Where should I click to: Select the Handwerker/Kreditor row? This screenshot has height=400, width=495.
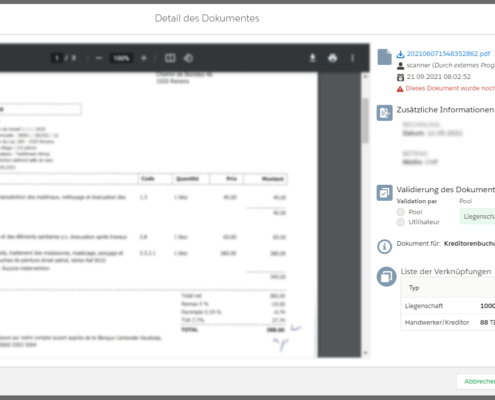[448, 322]
